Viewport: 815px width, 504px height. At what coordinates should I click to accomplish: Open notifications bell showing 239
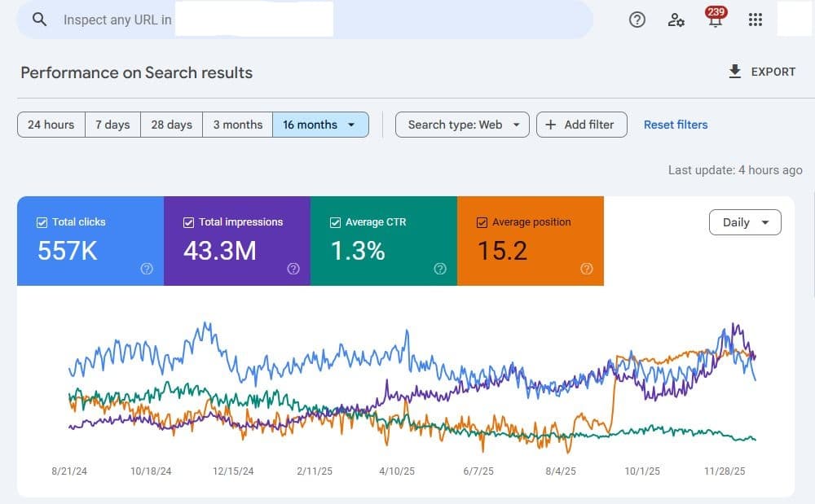click(x=716, y=17)
